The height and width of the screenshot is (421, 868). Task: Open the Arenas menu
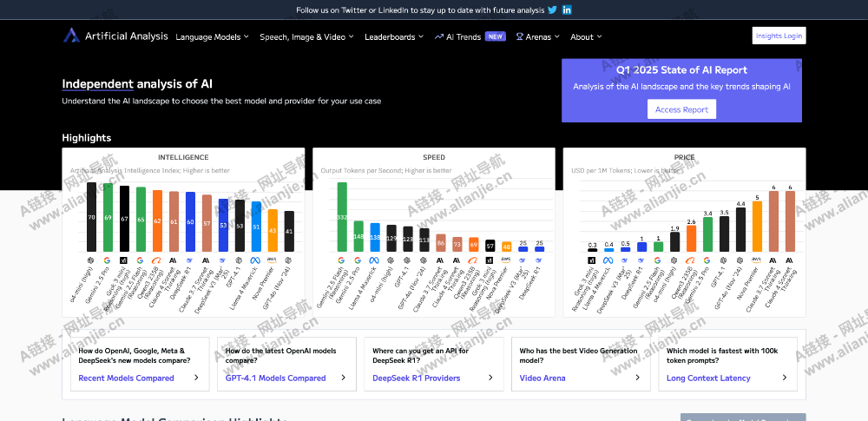coord(538,37)
